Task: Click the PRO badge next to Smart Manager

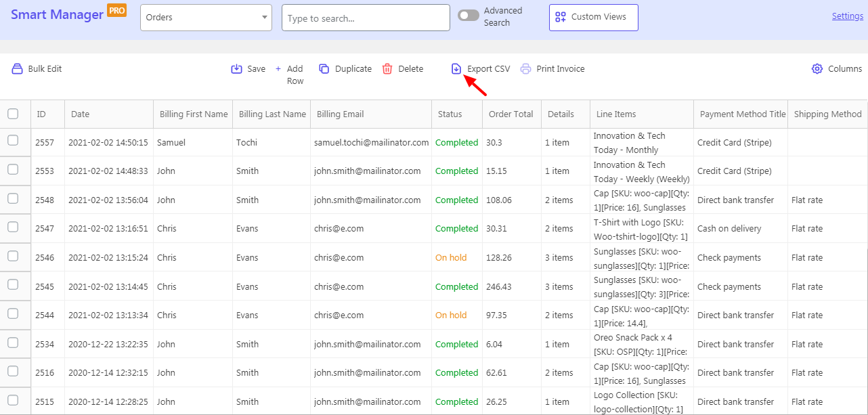Action: [x=117, y=10]
